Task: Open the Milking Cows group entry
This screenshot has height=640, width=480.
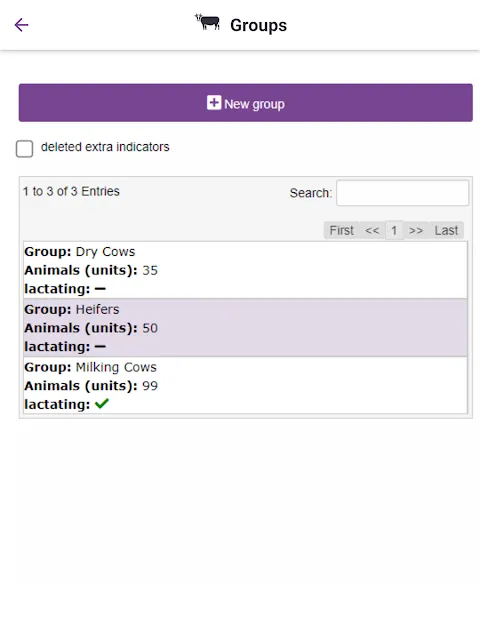Action: coord(245,385)
